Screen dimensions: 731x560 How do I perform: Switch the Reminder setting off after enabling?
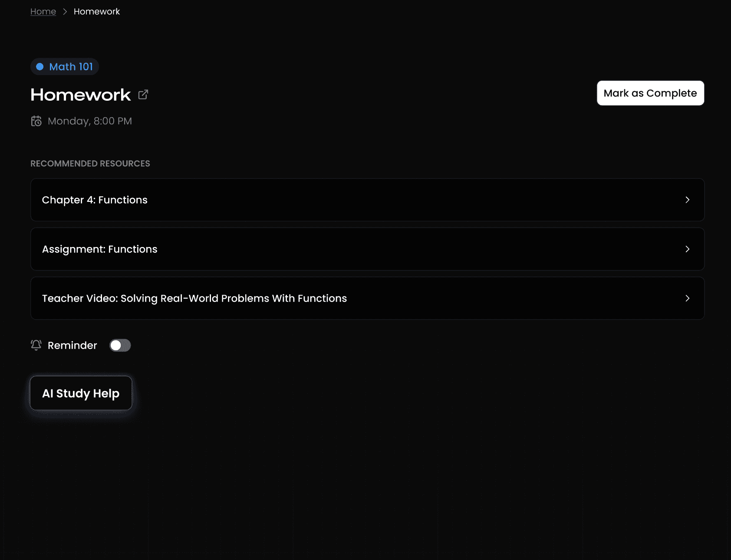point(120,345)
